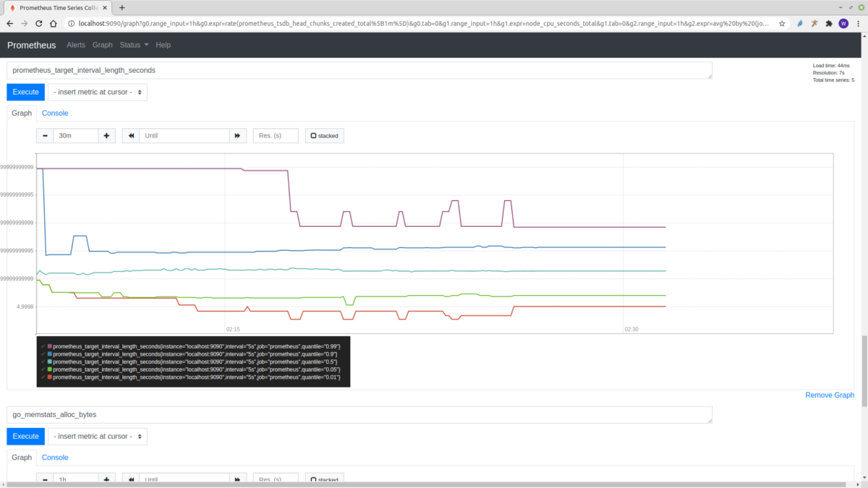Viewport: 868px width, 488px height.
Task: Increase the 30m graph range with plus button
Action: click(x=106, y=135)
